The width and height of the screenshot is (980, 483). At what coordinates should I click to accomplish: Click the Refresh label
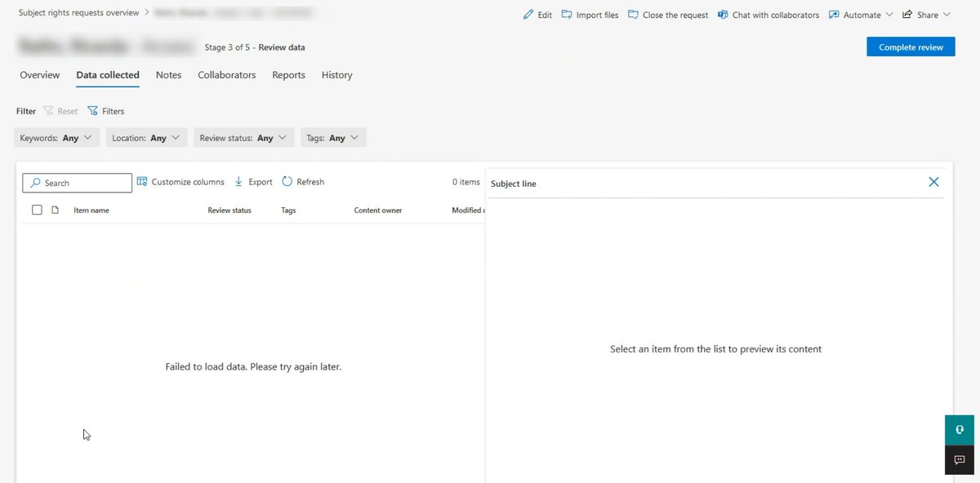click(x=310, y=182)
